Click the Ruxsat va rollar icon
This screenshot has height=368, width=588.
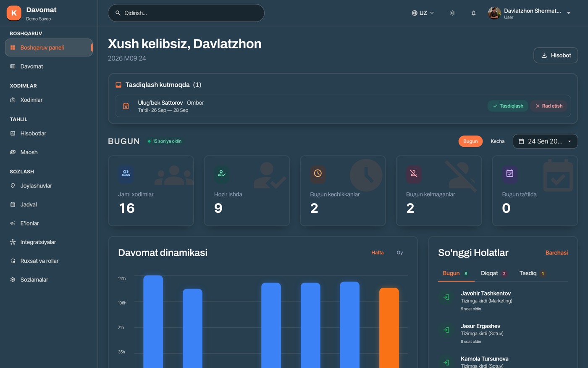(x=13, y=261)
